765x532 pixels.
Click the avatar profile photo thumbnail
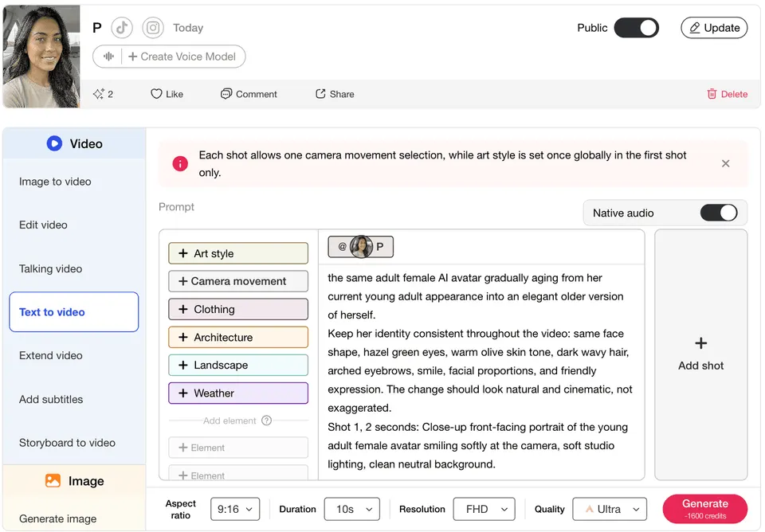pos(41,56)
